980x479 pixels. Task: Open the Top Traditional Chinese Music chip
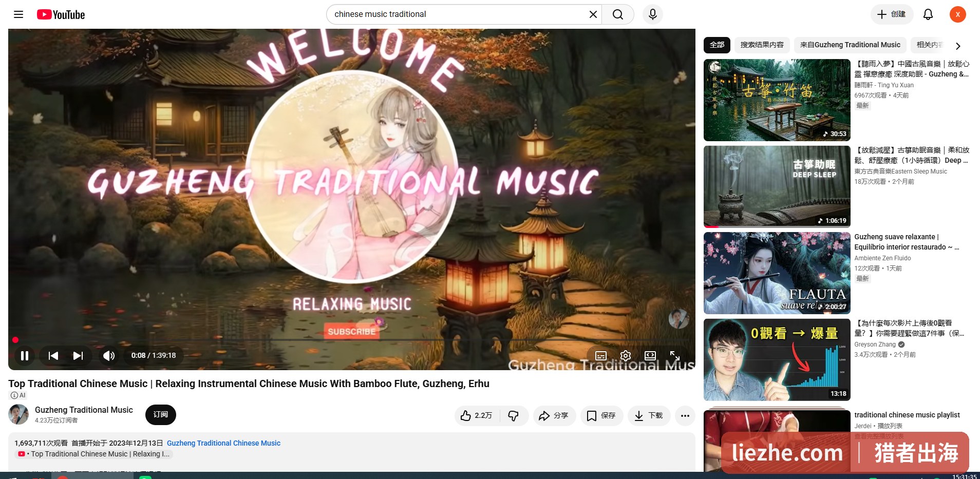(94, 454)
